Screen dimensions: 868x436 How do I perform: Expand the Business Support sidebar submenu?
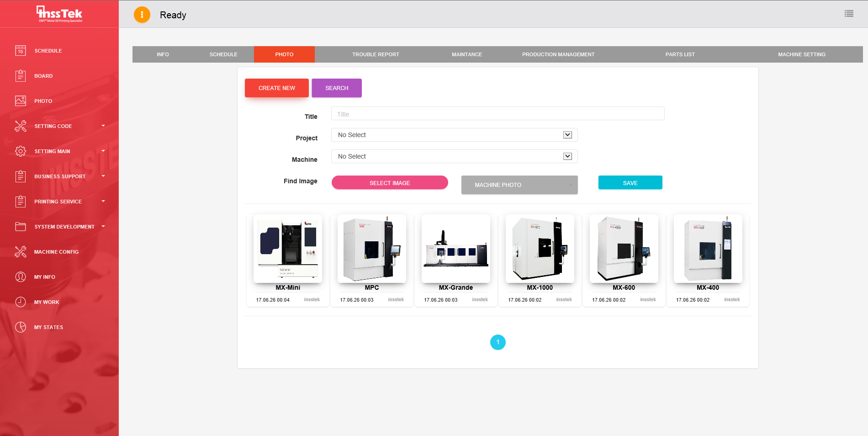[x=103, y=176]
